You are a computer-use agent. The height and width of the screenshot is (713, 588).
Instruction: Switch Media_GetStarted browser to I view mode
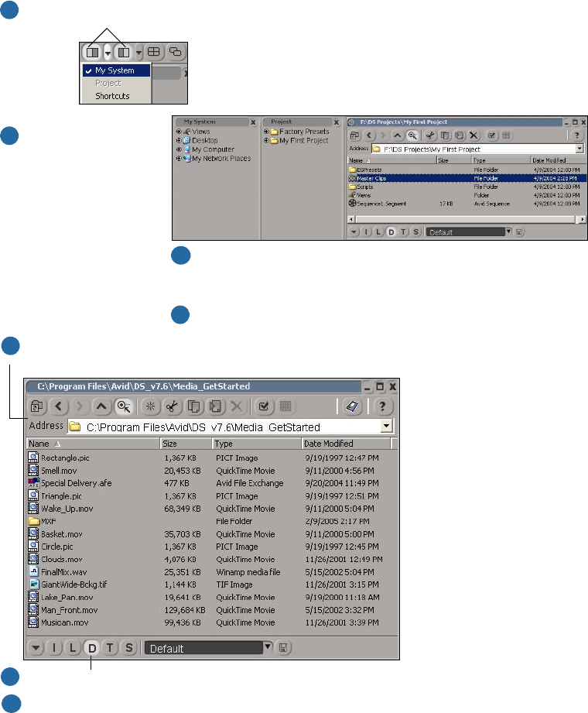click(54, 647)
